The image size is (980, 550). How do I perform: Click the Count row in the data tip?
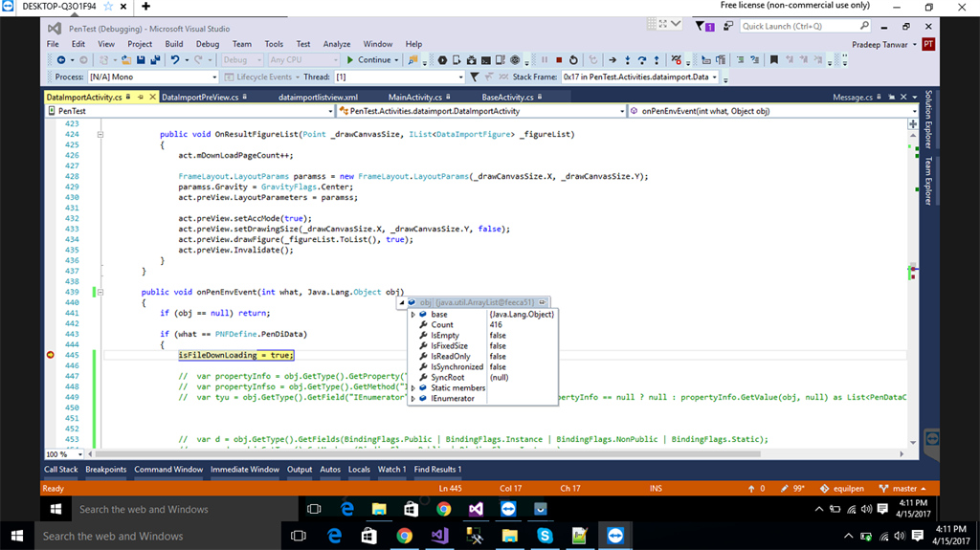(482, 325)
